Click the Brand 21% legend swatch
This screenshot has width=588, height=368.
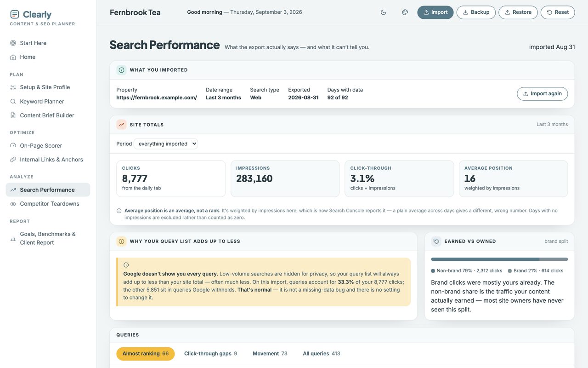point(510,271)
